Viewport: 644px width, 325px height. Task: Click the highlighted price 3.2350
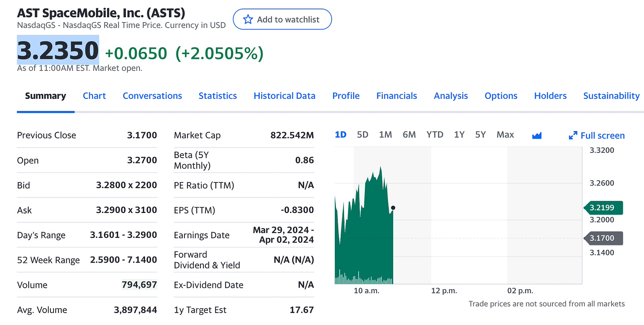[58, 50]
